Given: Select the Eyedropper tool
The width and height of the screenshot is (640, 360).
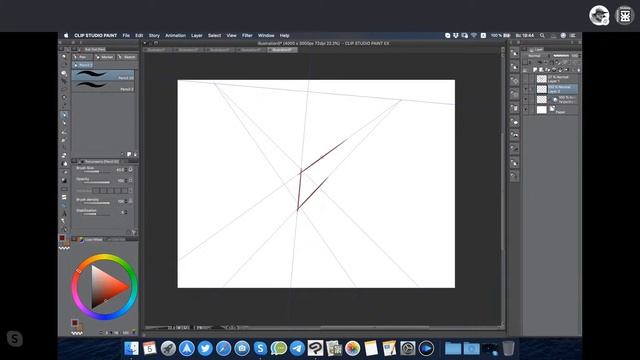Looking at the screenshot, I should (x=64, y=106).
